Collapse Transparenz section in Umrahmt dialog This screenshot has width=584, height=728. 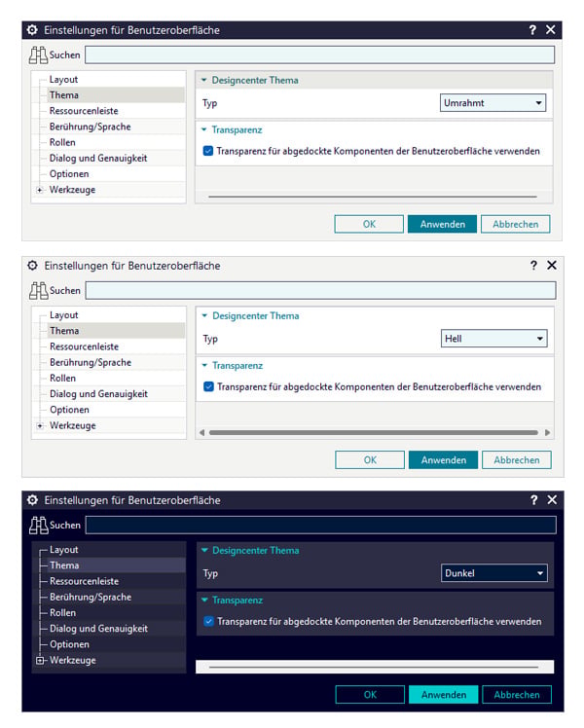pos(204,129)
